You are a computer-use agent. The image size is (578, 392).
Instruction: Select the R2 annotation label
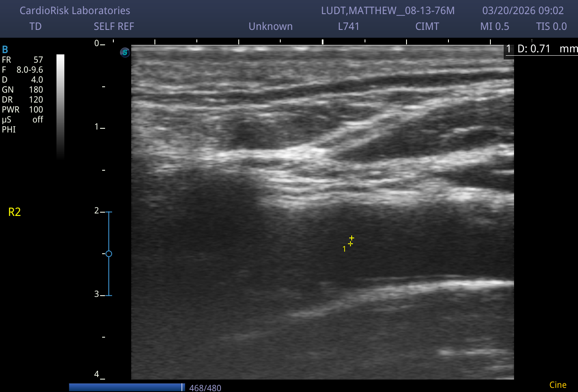tap(15, 212)
